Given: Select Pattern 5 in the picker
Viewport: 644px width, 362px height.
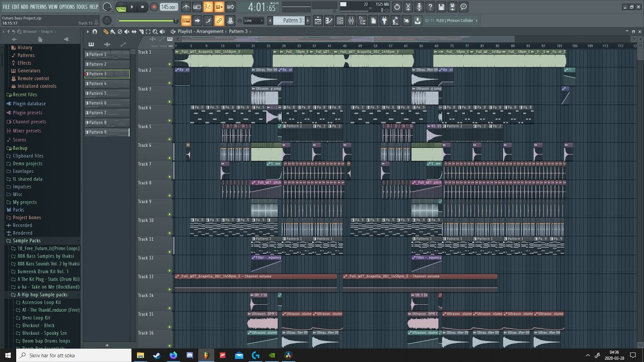Looking at the screenshot, I should (x=107, y=94).
